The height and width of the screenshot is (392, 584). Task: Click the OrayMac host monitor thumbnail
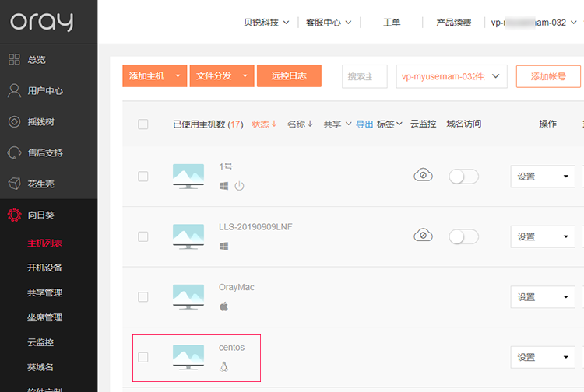(x=188, y=296)
